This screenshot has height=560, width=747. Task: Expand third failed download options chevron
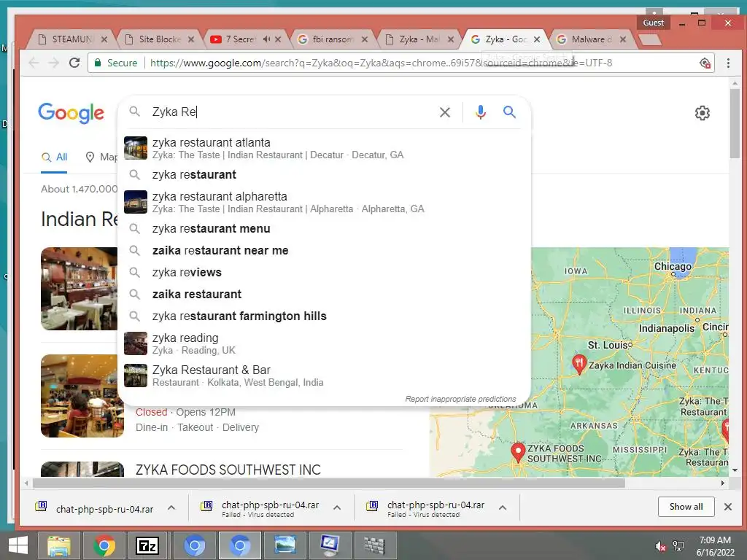502,507
